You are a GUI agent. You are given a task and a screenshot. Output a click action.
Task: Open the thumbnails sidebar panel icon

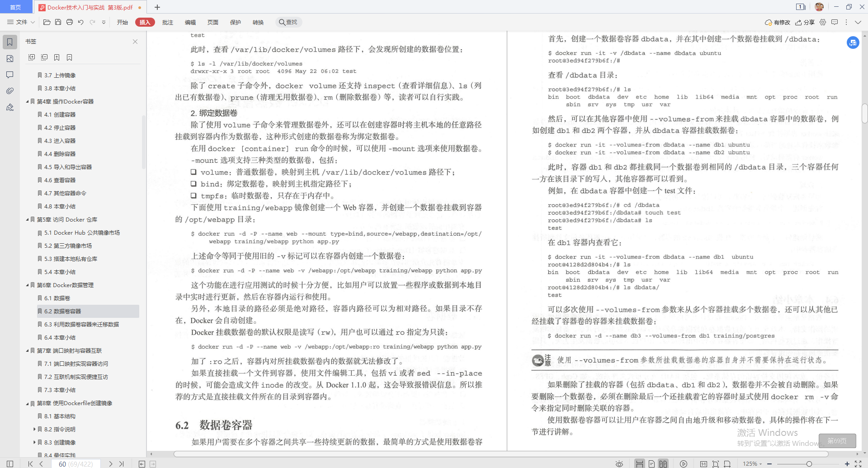click(9, 59)
